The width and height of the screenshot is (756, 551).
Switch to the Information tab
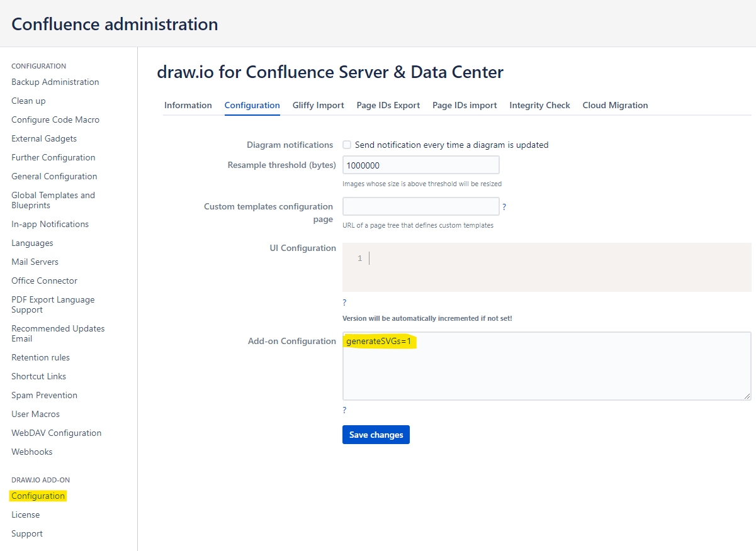(188, 105)
